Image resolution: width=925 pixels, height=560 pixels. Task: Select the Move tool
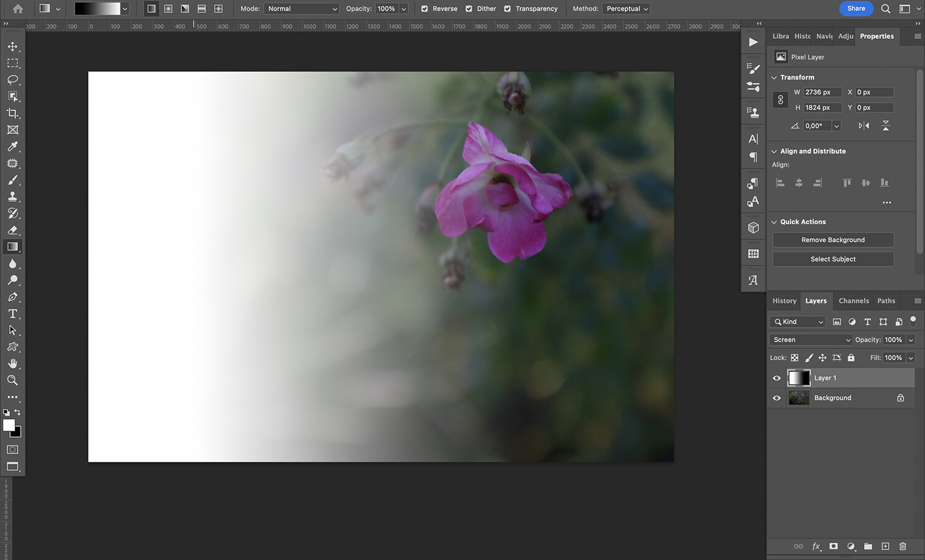pos(13,46)
